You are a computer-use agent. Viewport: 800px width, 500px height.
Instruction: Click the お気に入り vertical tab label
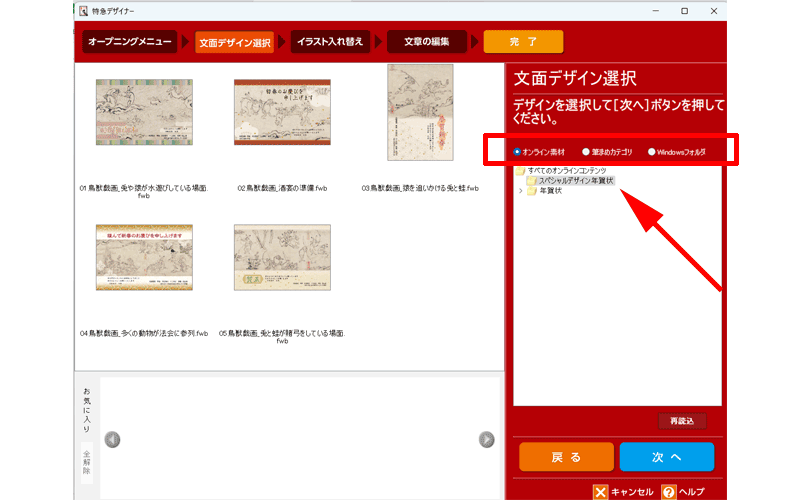tap(87, 410)
